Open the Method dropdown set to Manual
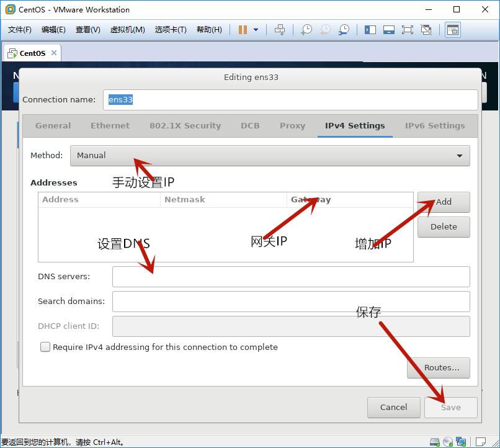 coord(270,156)
